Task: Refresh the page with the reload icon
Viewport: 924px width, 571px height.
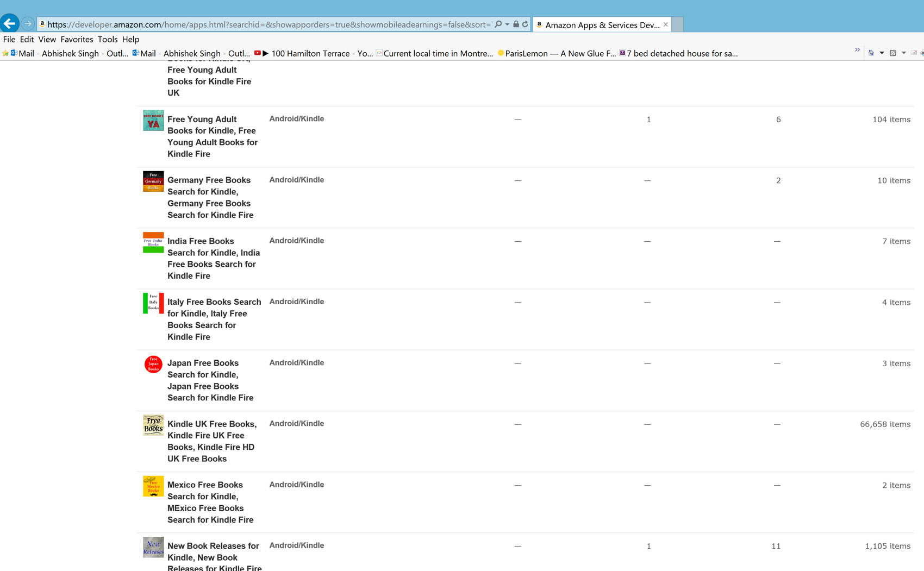Action: [x=525, y=24]
